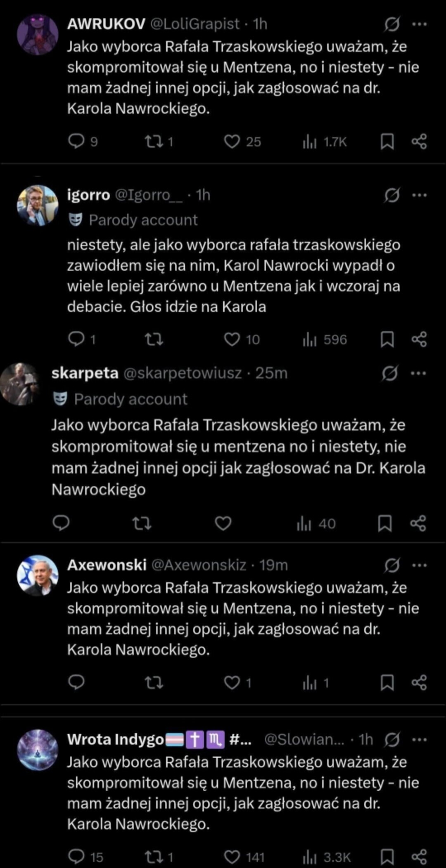Open Axewonski's profile picture

point(38,575)
